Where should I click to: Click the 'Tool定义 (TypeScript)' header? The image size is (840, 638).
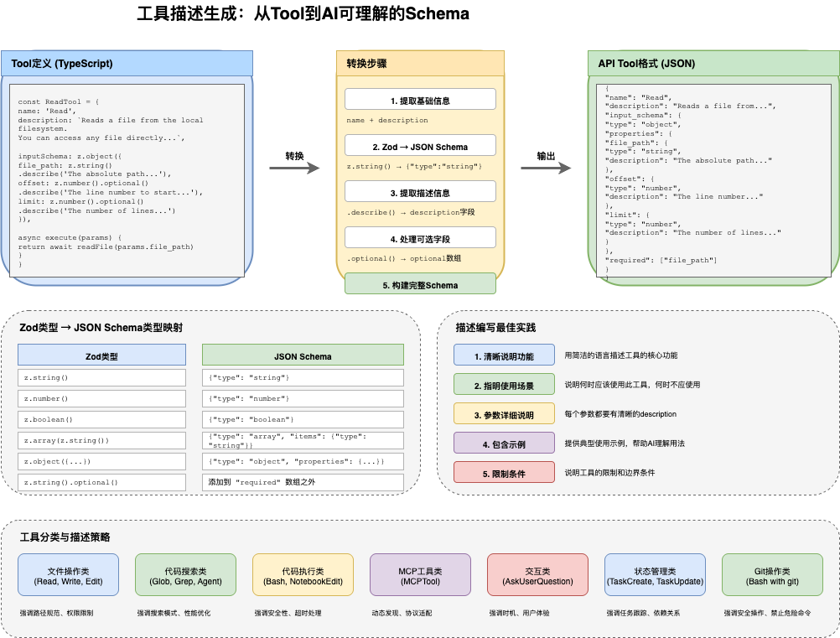127,63
